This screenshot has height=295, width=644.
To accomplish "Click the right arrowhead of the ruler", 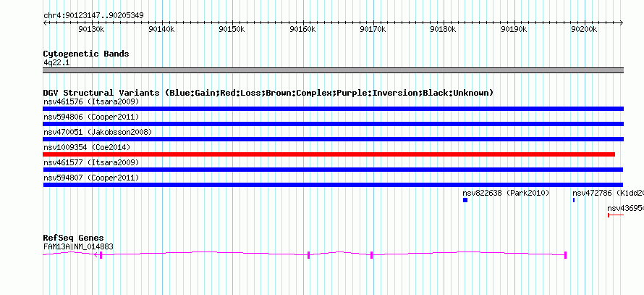I will click(x=622, y=23).
